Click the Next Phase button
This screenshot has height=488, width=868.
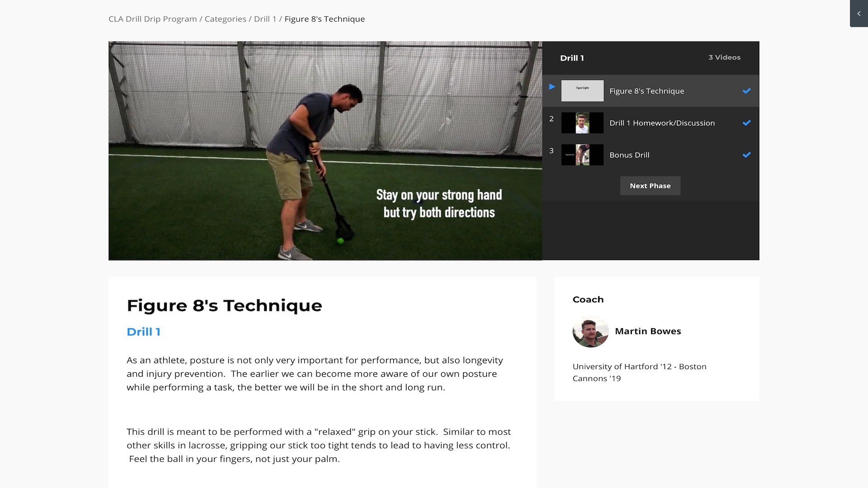(x=650, y=186)
